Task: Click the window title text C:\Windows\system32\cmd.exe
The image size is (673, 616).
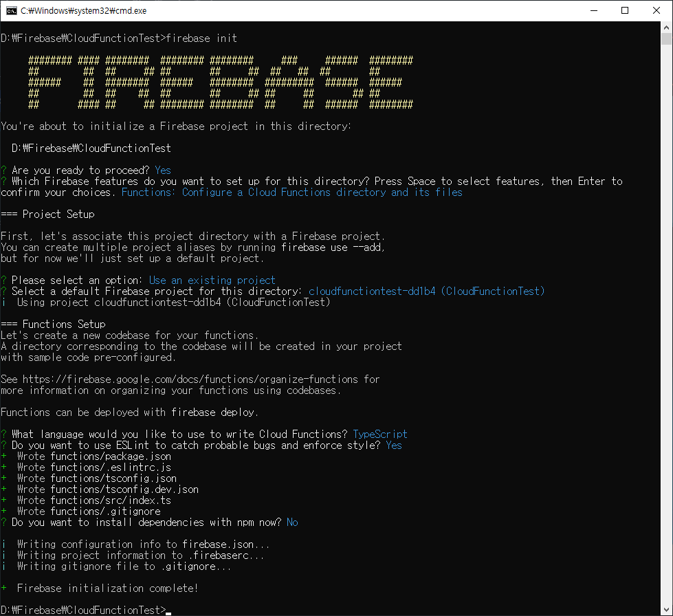Action: (x=84, y=11)
